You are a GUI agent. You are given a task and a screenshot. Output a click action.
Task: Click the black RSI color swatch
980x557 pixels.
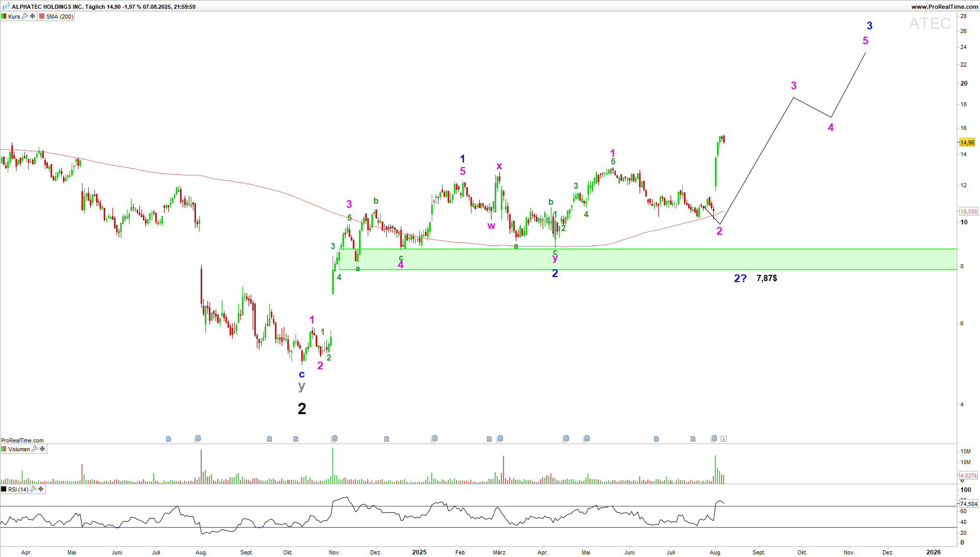(4, 489)
